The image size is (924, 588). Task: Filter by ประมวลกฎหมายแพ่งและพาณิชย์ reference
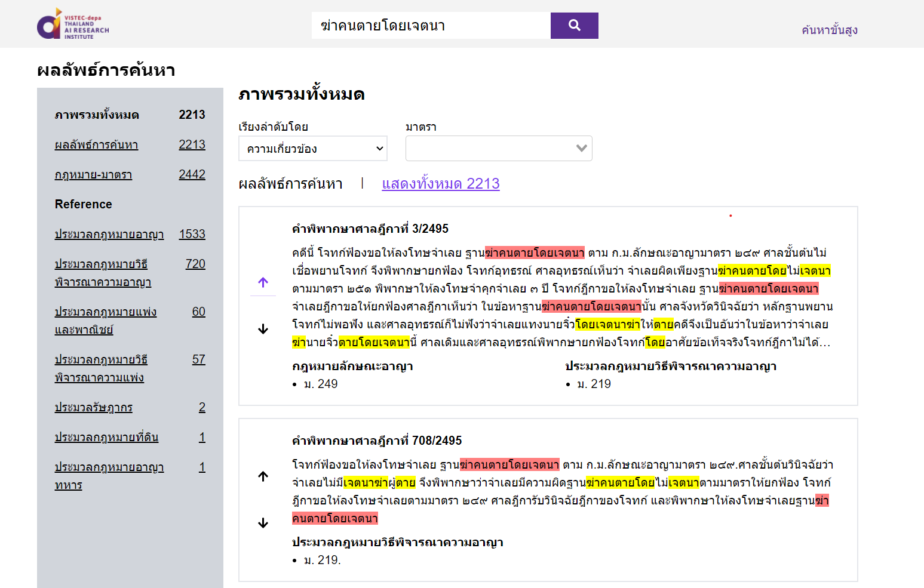tap(105, 321)
